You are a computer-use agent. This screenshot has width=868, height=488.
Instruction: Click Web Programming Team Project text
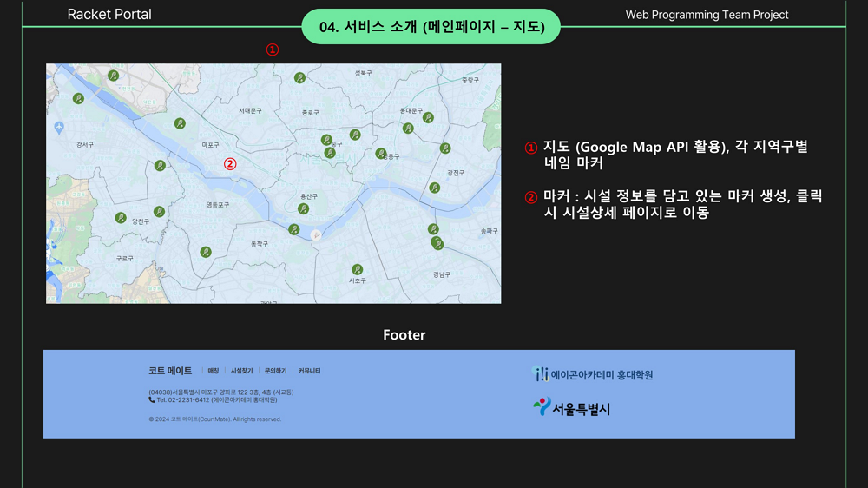pyautogui.click(x=707, y=15)
